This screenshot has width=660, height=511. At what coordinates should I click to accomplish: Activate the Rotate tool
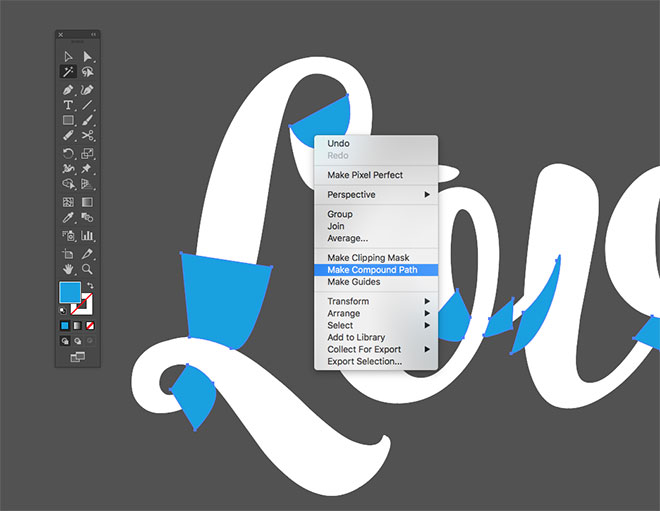(x=68, y=153)
